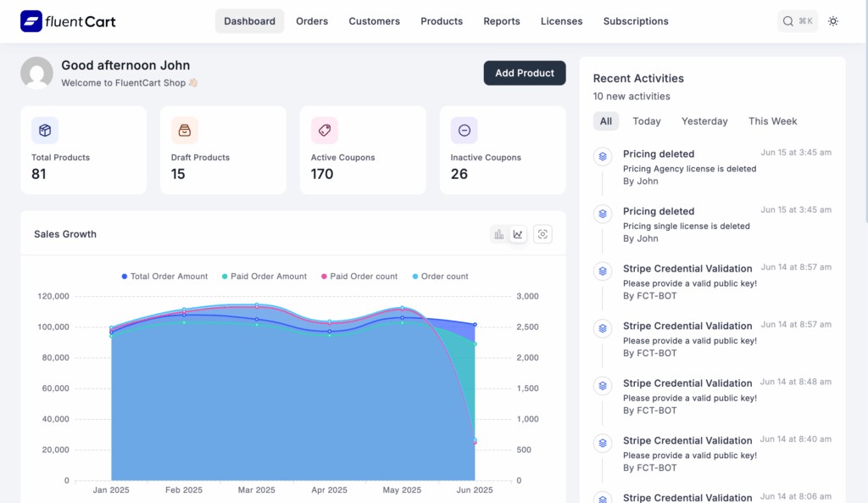Image resolution: width=868 pixels, height=503 pixels.
Task: Click the Add Product button
Action: click(x=524, y=73)
